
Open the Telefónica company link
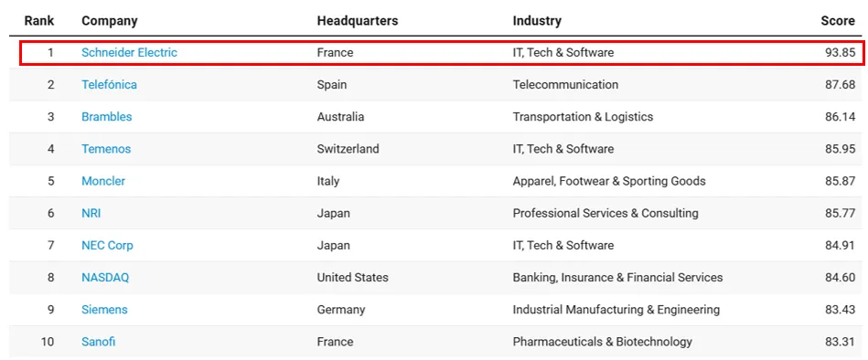pos(109,85)
